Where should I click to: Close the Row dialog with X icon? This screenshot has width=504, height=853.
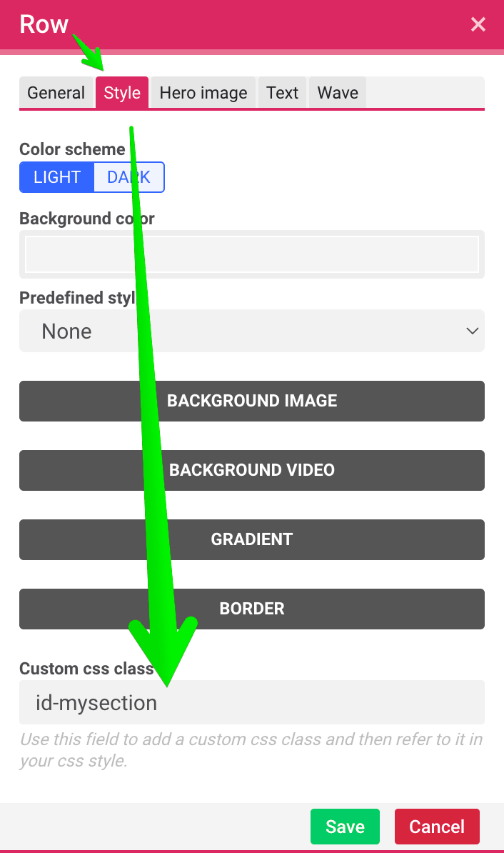click(x=478, y=24)
